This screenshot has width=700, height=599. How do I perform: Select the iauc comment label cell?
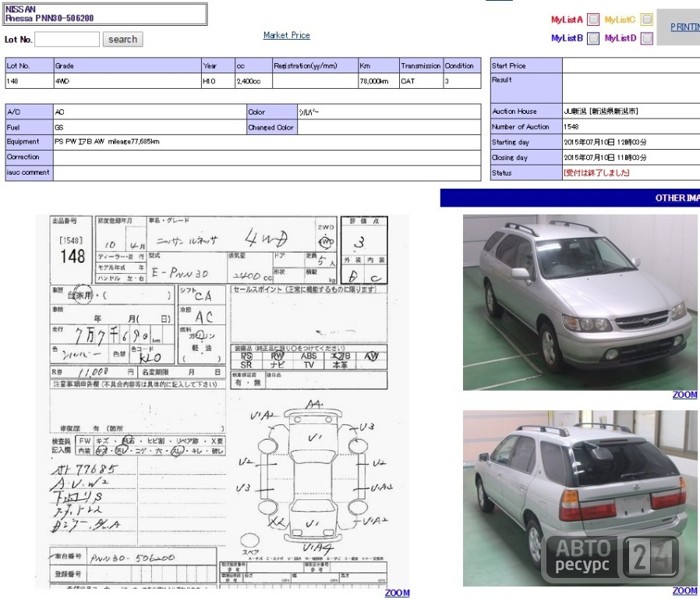(x=29, y=173)
